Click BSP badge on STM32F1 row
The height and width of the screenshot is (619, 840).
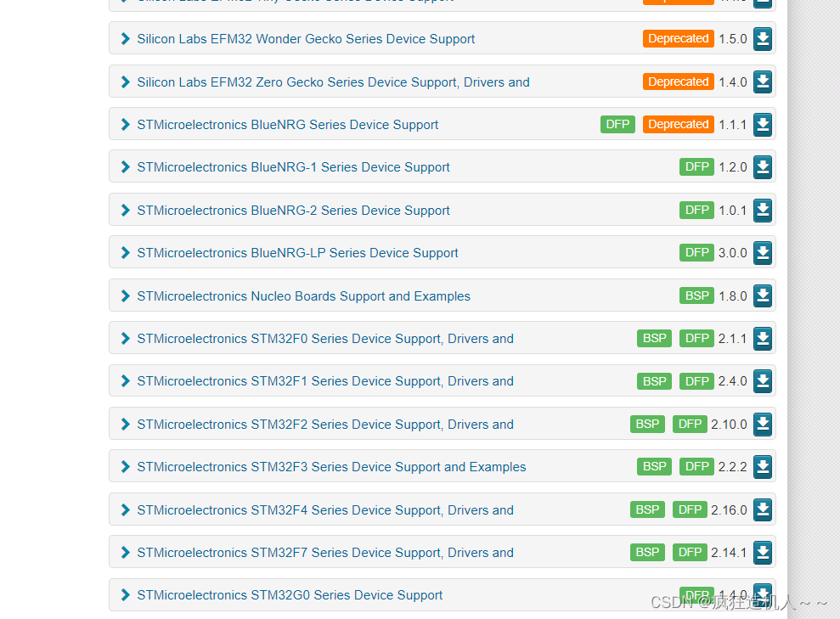tap(654, 381)
